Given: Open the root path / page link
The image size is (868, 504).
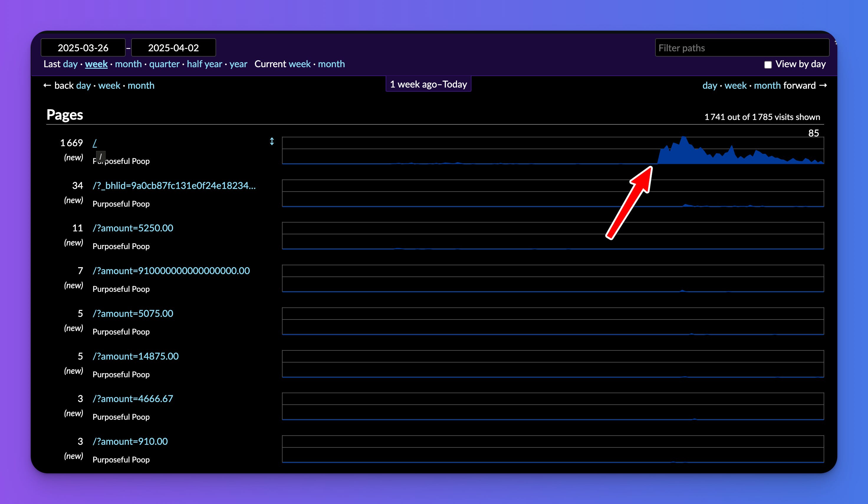Looking at the screenshot, I should tap(95, 143).
